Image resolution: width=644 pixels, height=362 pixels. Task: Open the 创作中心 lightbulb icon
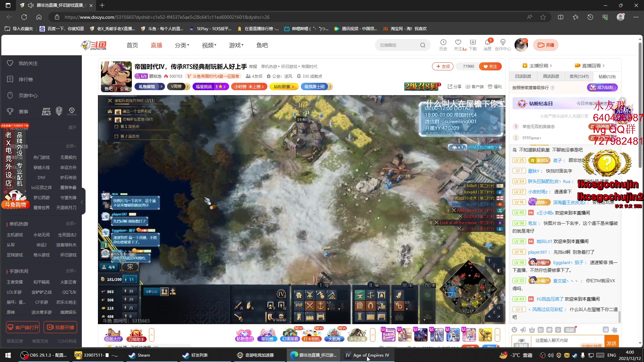pyautogui.click(x=502, y=43)
